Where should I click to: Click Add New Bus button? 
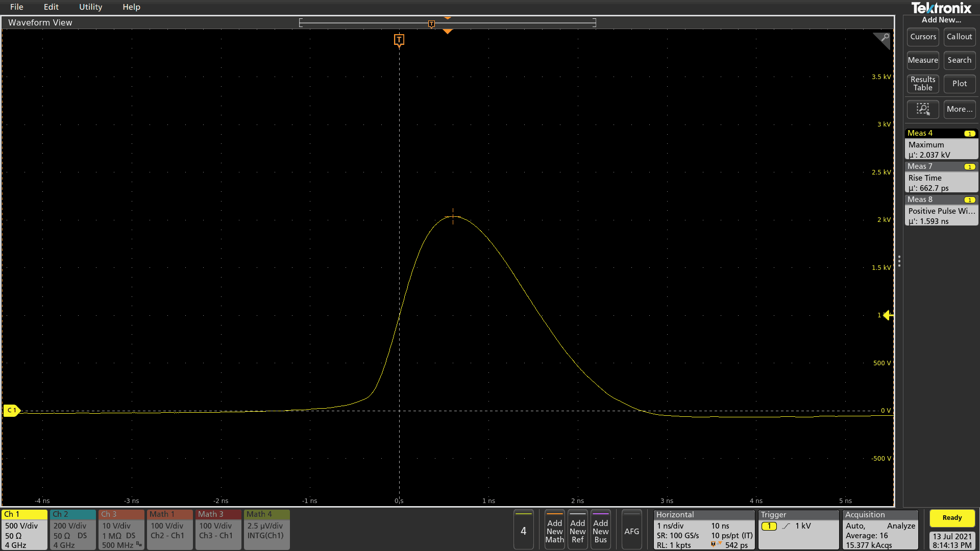pyautogui.click(x=600, y=531)
